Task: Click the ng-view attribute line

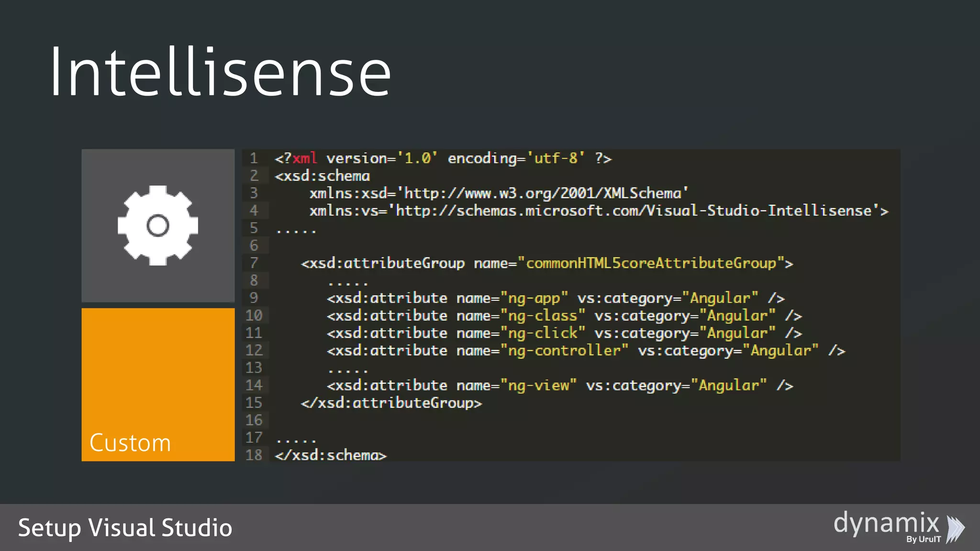Action: (560, 386)
